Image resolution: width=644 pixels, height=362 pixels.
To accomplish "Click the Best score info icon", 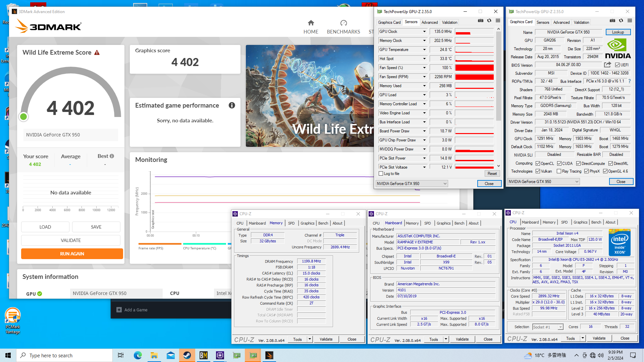I will click(x=112, y=156).
